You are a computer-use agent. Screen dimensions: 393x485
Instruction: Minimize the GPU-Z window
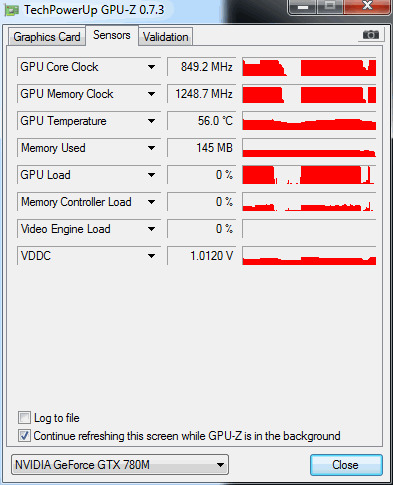(303, 7)
